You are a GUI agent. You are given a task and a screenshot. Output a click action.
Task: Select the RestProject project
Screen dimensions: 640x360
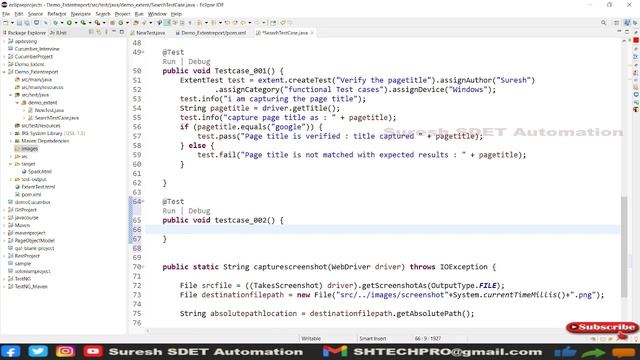coord(27,256)
